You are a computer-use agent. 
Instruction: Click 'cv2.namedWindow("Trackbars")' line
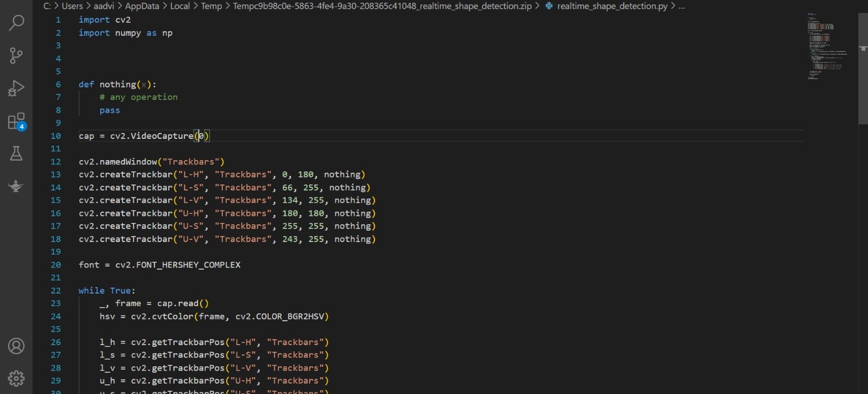pyautogui.click(x=151, y=162)
